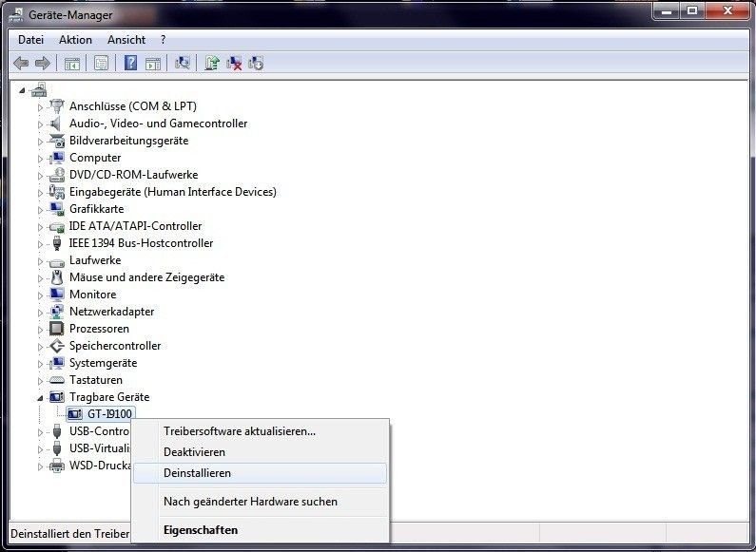Choose Deaktivieren in the context menu
The width and height of the screenshot is (756, 552).
pyautogui.click(x=260, y=452)
